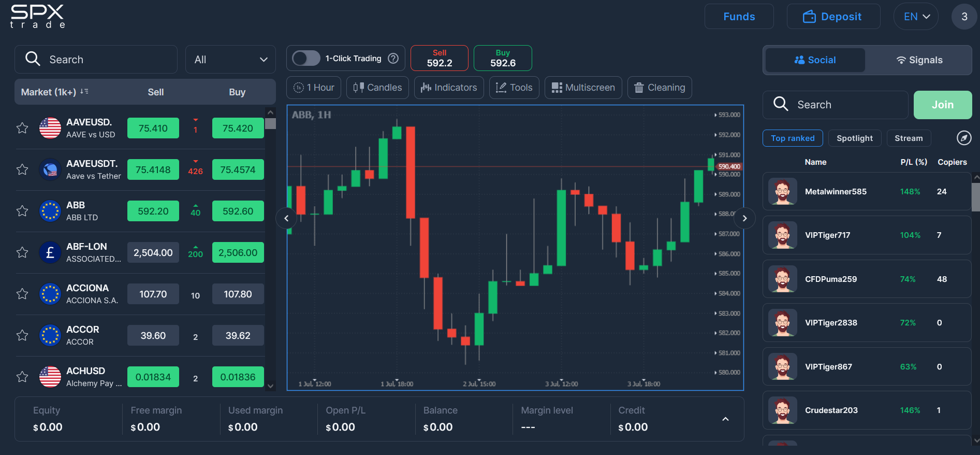Click the Sell 592.2 button
Viewport: 980px width, 455px height.
coord(440,58)
